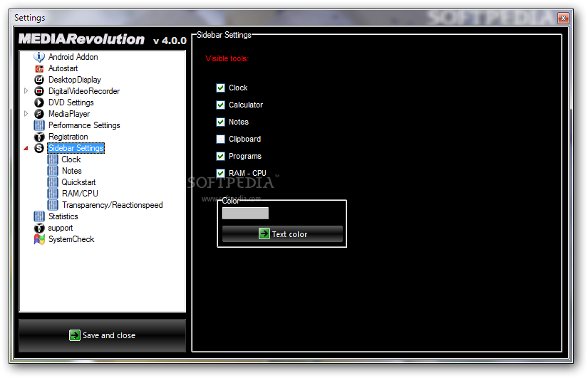Select DigitalVideoRecorder tree entry
This screenshot has height=378, width=588.
pyautogui.click(x=84, y=91)
